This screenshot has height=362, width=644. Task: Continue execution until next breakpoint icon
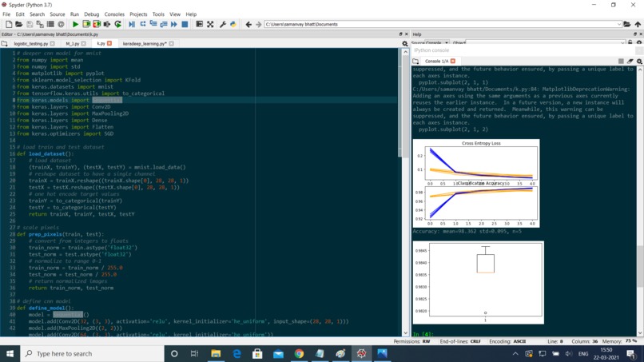(174, 24)
